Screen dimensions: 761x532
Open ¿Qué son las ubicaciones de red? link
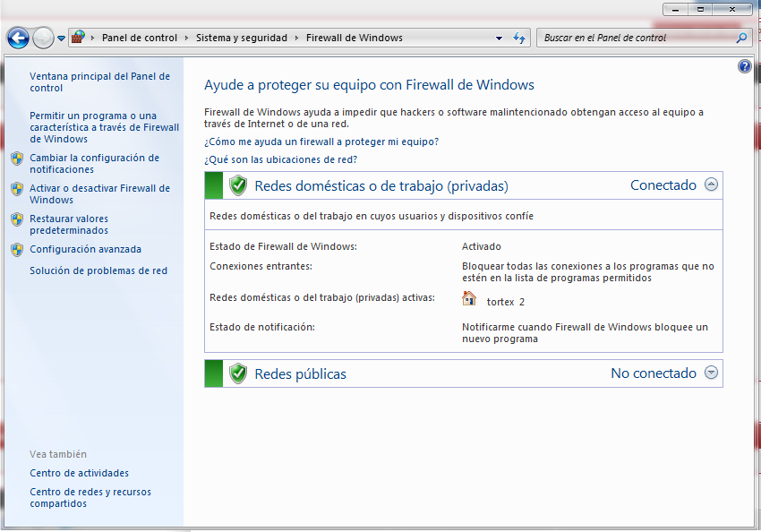(280, 159)
